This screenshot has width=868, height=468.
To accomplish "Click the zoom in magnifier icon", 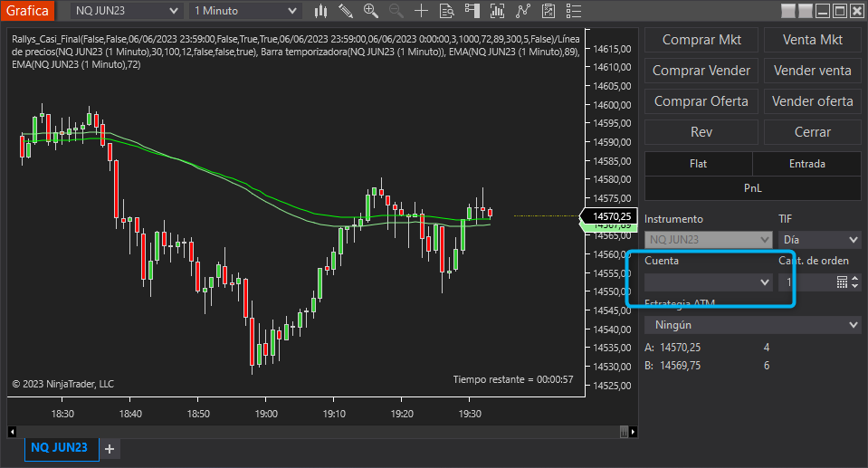I will pos(371,11).
